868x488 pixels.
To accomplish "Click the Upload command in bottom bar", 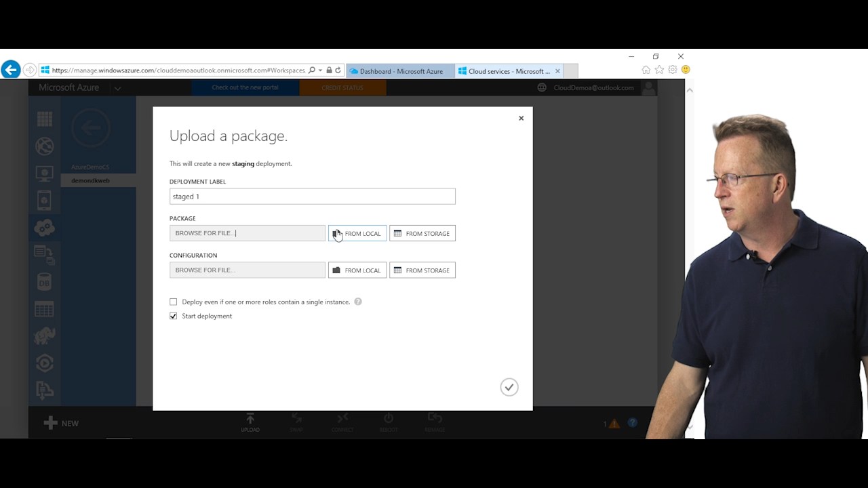I will coord(250,422).
